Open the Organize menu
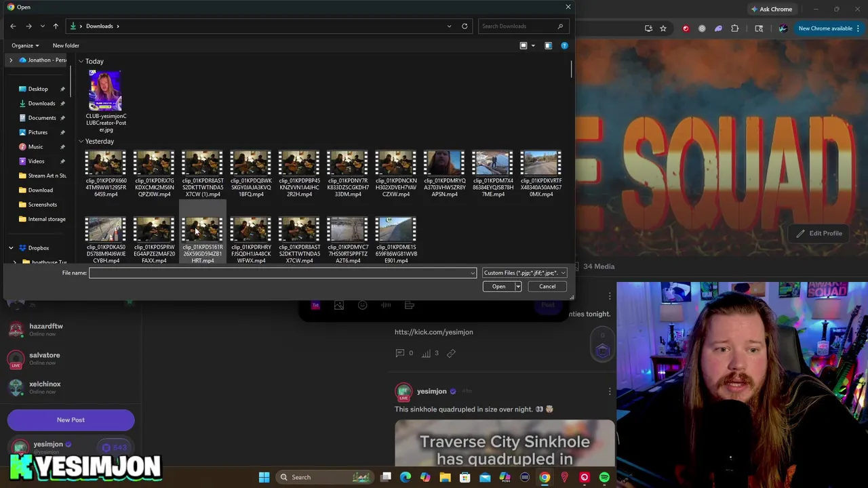868x488 pixels. click(x=25, y=45)
